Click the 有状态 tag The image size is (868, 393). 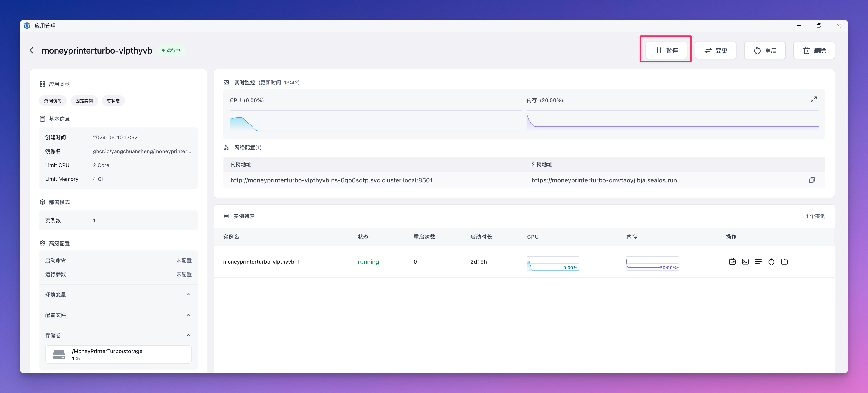tap(113, 101)
